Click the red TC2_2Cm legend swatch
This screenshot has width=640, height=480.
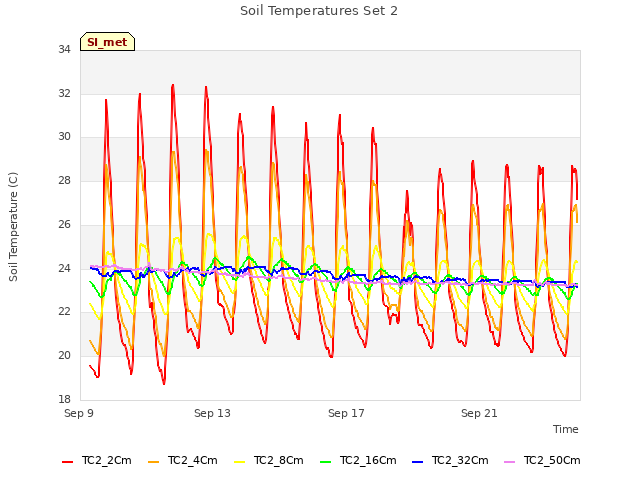click(67, 462)
